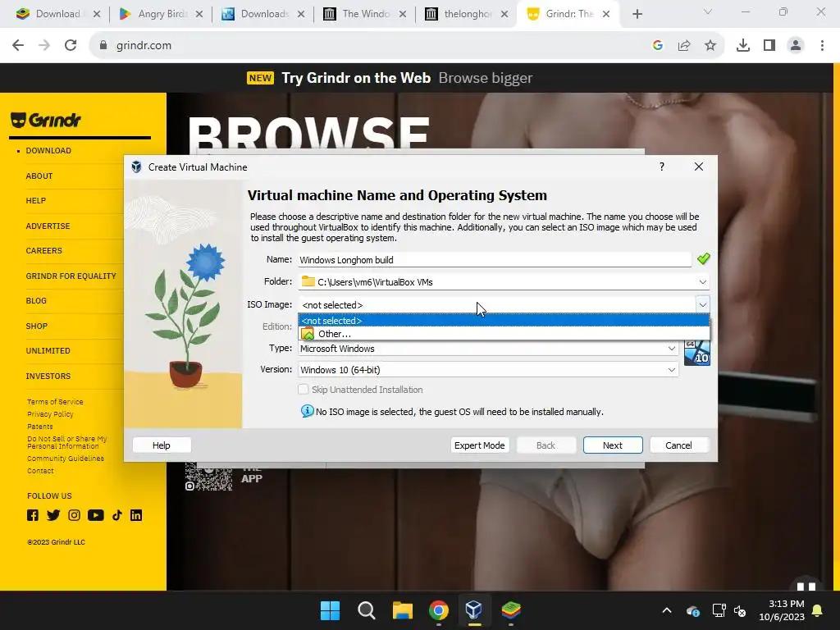The height and width of the screenshot is (630, 840).
Task: Open Windows Start menu
Action: pos(330,610)
